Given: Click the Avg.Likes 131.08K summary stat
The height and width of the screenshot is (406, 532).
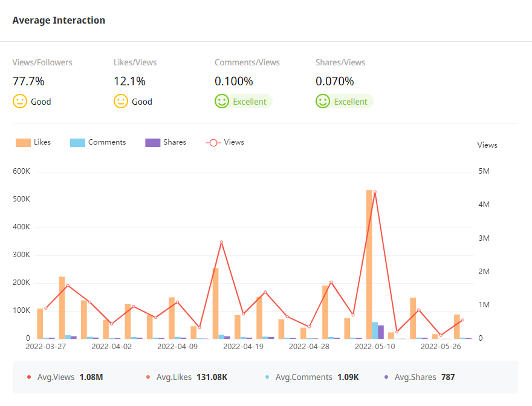Looking at the screenshot, I should tap(192, 377).
